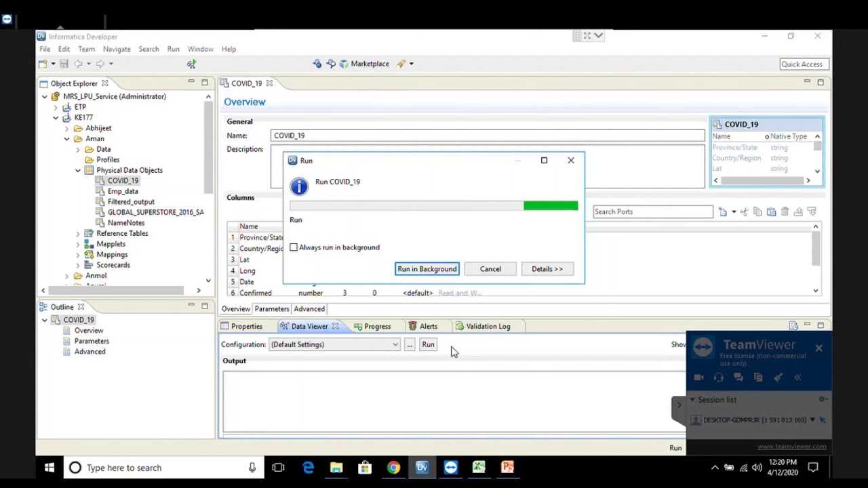Expand the ETP project node

pyautogui.click(x=56, y=107)
